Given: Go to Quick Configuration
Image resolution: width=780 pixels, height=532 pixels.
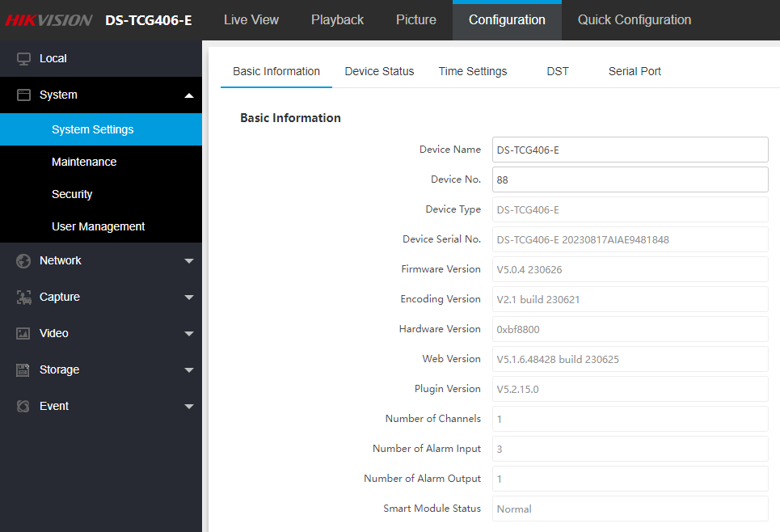Looking at the screenshot, I should pos(635,20).
